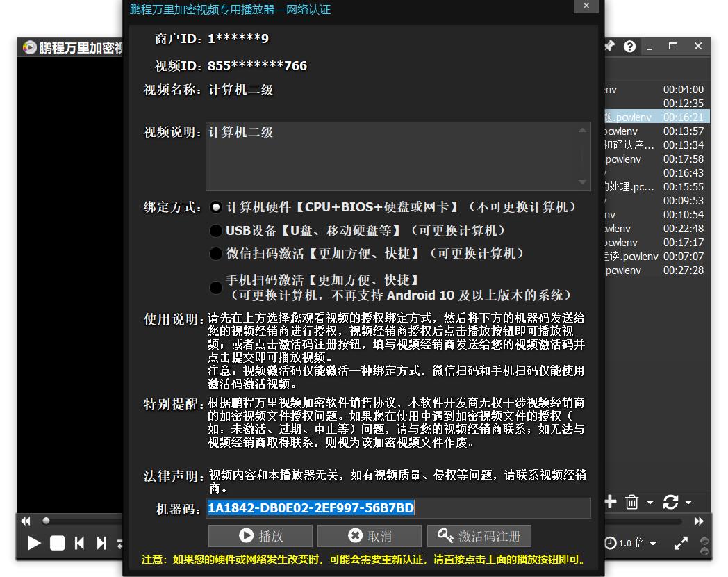Image resolution: width=728 pixels, height=577 pixels.
Task: Delete playlist item with the trash icon
Action: pyautogui.click(x=631, y=502)
